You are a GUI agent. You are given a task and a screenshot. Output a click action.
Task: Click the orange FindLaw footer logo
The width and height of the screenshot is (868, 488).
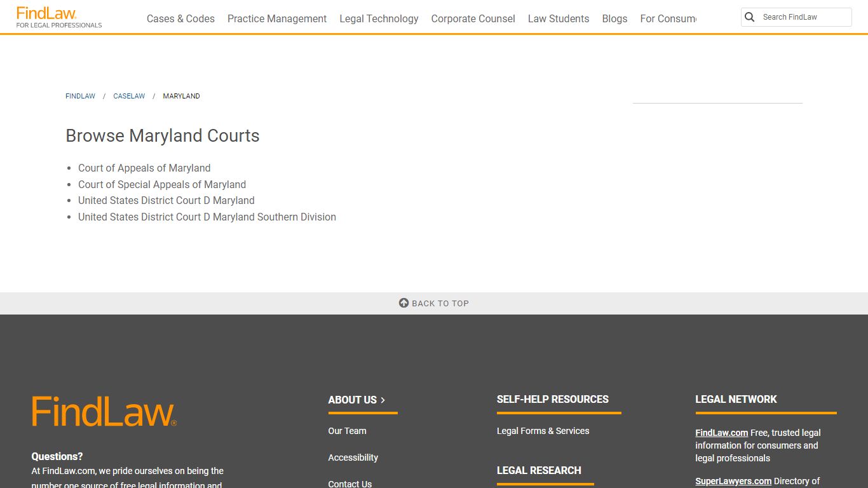[x=104, y=412]
